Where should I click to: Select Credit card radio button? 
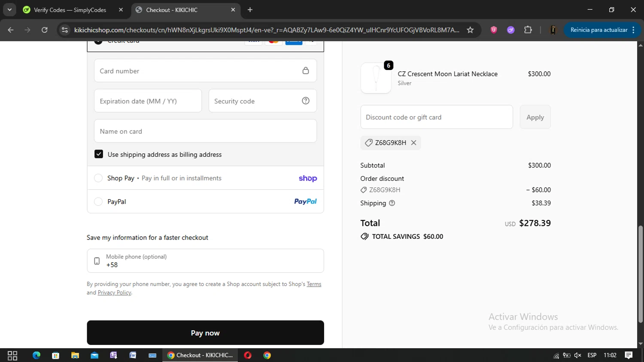(x=98, y=42)
